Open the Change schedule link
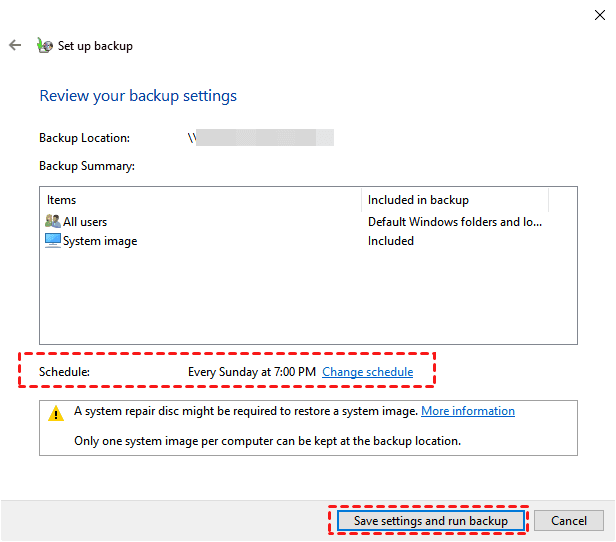The image size is (616, 542). (x=367, y=372)
